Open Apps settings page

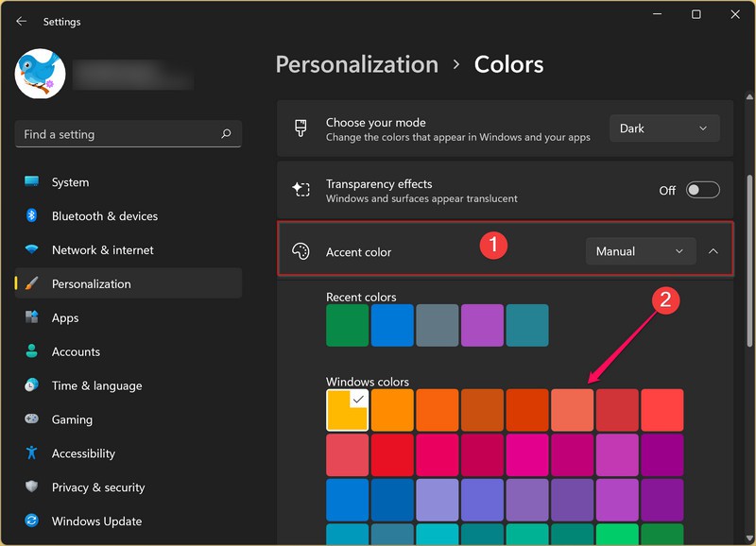pos(129,317)
